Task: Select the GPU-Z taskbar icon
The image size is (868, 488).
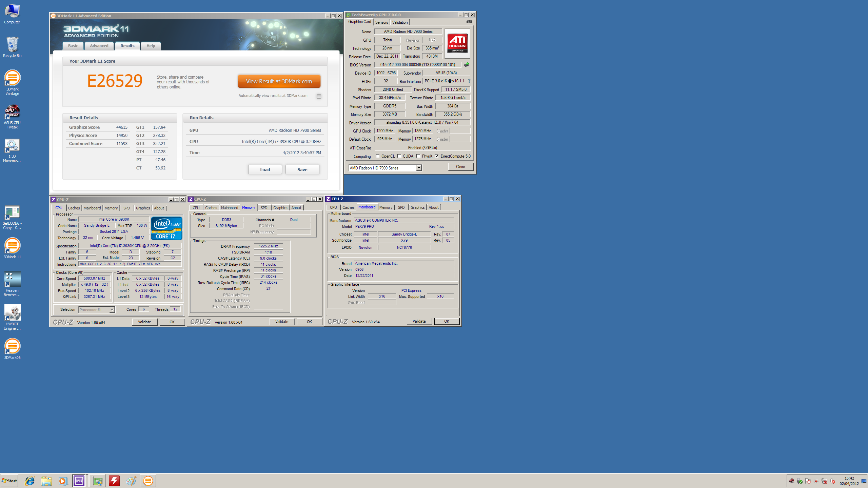Action: coord(98,481)
